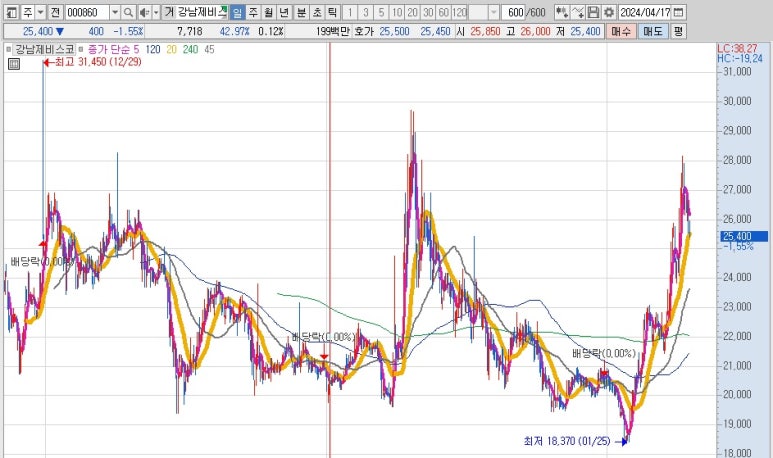The width and height of the screenshot is (773, 458).
Task: Click the 최저 18,370 (01/25) low marker
Action: point(575,441)
